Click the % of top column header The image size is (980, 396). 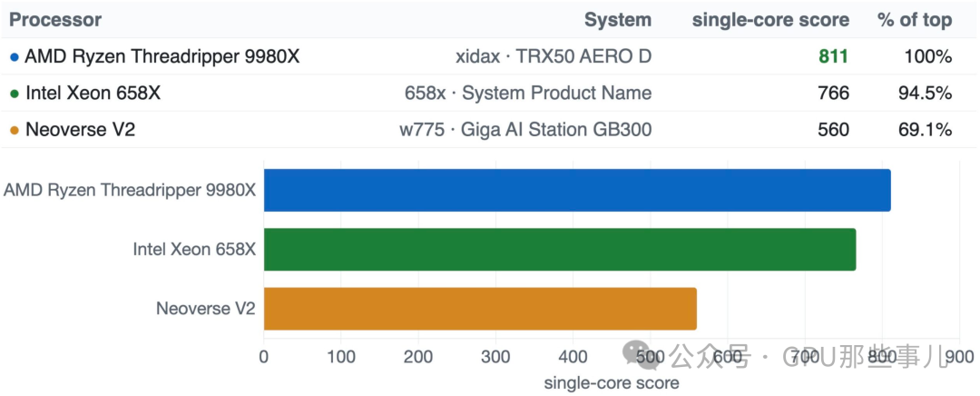[915, 20]
